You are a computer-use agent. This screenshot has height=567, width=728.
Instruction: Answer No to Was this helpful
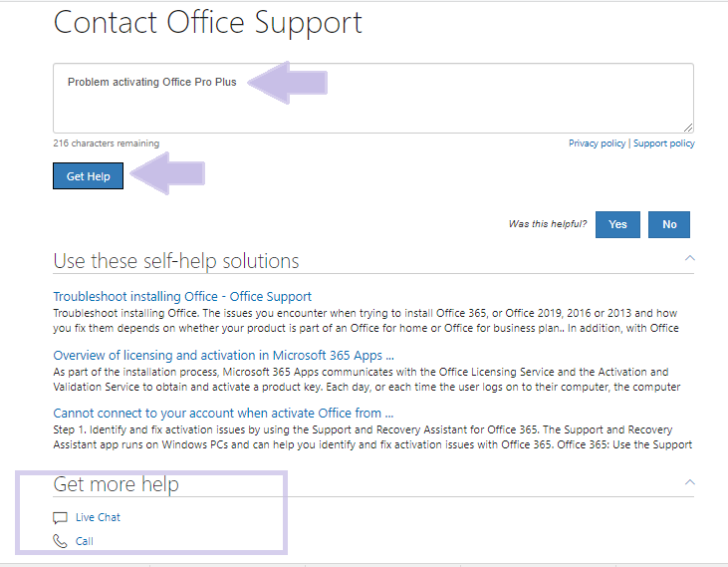(x=669, y=225)
